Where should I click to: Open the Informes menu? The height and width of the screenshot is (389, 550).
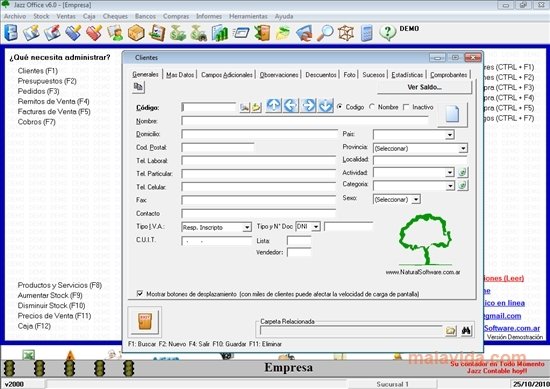(x=209, y=16)
